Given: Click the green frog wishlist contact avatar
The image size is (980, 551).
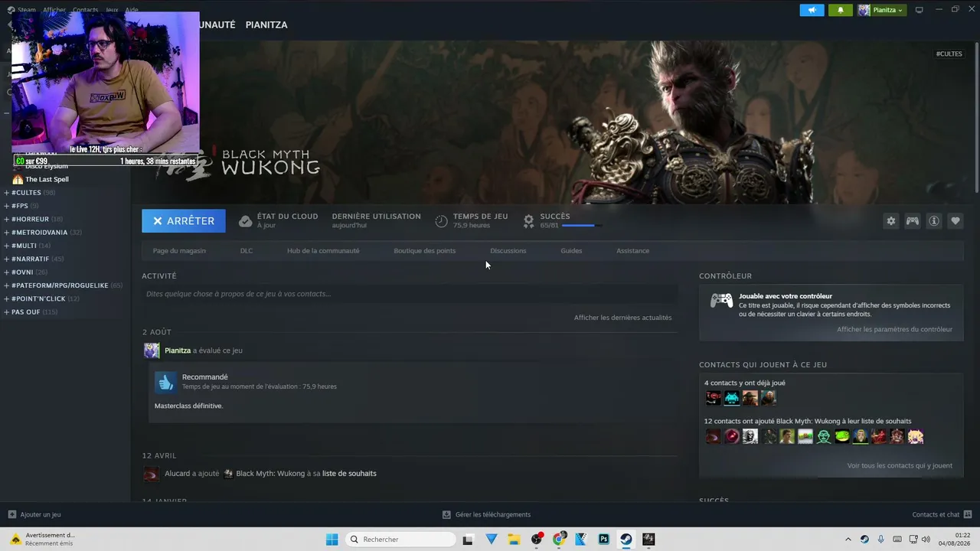Looking at the screenshot, I should click(842, 437).
